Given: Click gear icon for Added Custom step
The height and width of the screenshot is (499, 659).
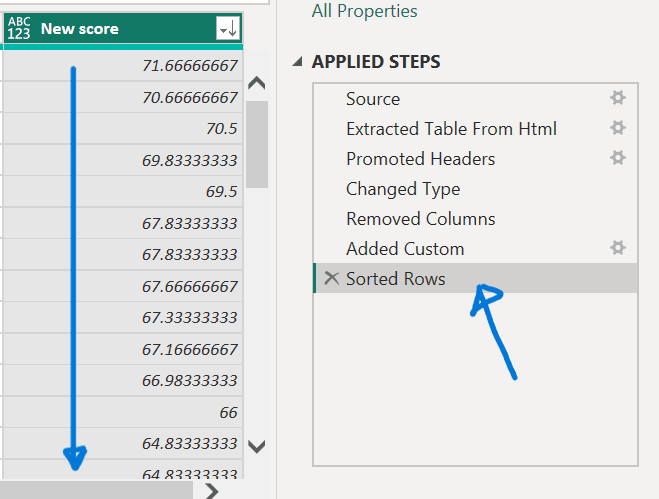Looking at the screenshot, I should point(618,248).
